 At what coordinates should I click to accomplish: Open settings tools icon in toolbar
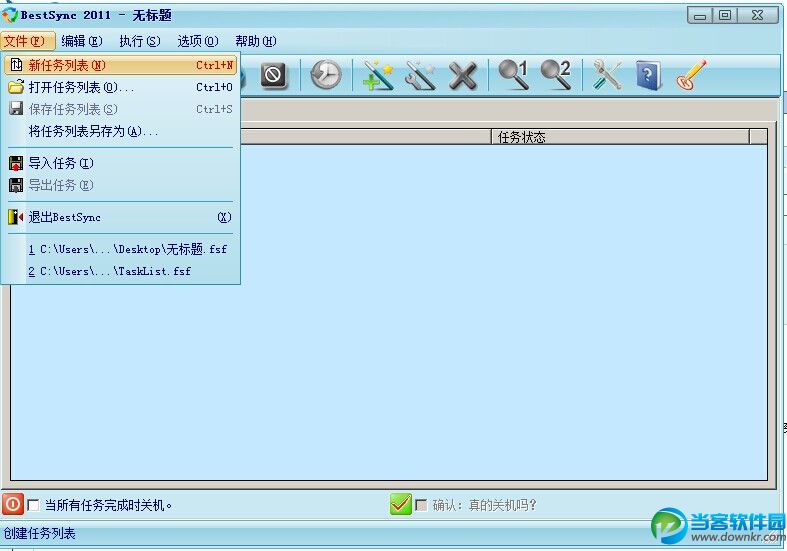point(606,75)
